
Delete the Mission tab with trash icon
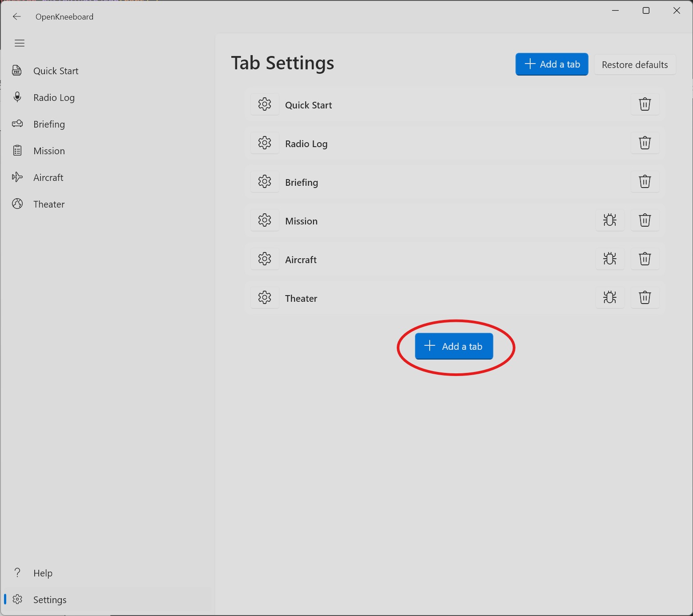(x=645, y=220)
